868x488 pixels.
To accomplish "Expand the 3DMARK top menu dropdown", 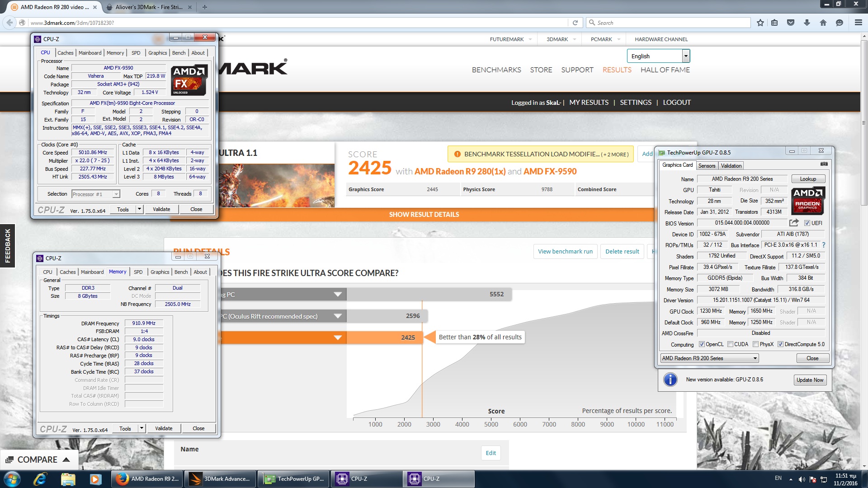I will click(x=574, y=39).
